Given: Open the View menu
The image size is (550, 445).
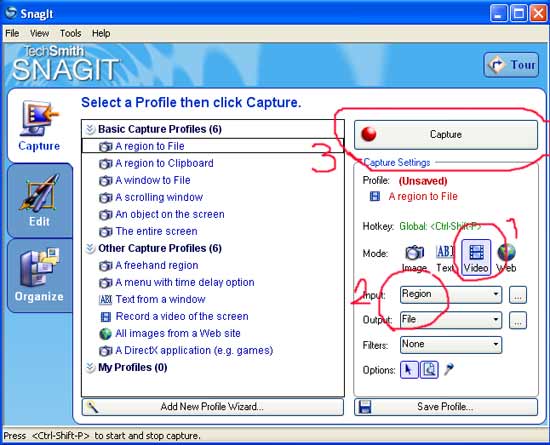Looking at the screenshot, I should [x=39, y=33].
